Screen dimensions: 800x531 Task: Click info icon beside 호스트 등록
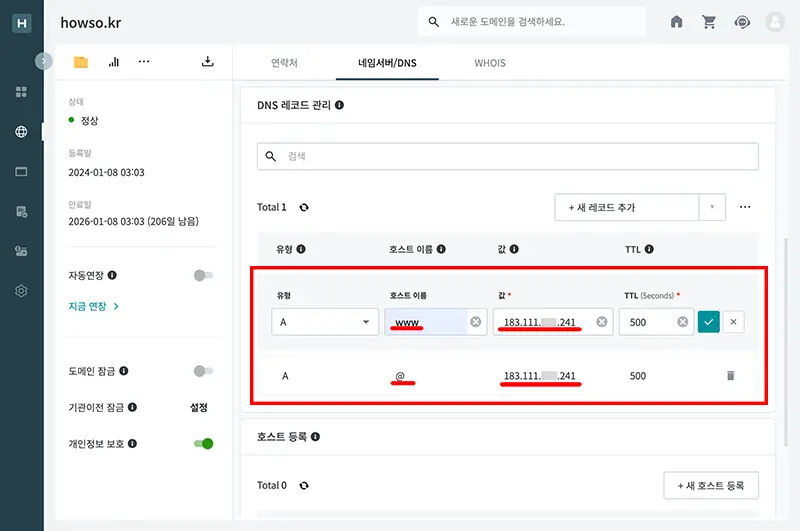point(315,437)
